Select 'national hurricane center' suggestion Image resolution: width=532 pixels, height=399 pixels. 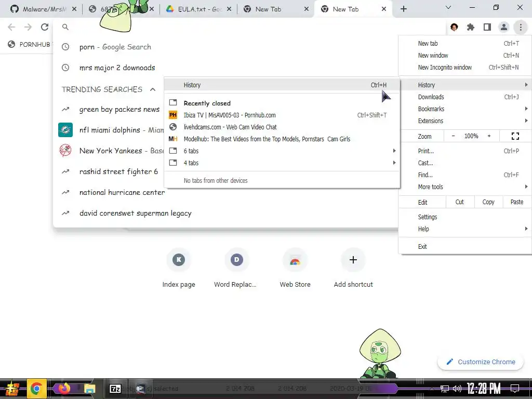pos(225,192)
